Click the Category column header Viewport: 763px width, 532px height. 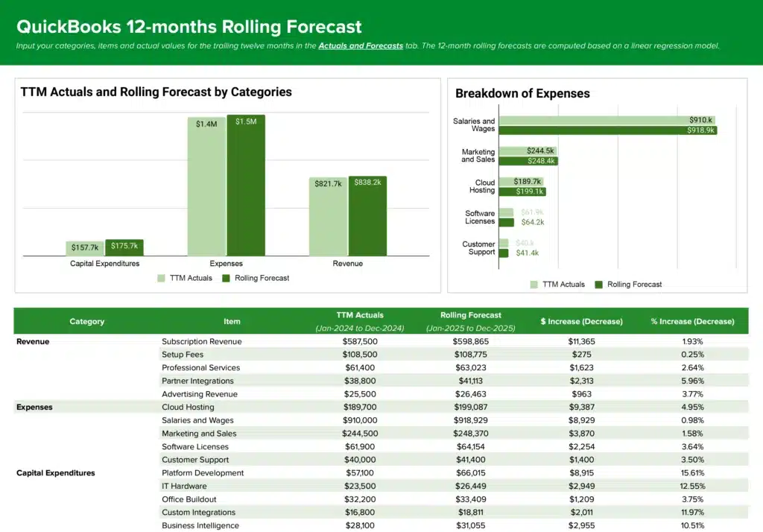click(86, 321)
